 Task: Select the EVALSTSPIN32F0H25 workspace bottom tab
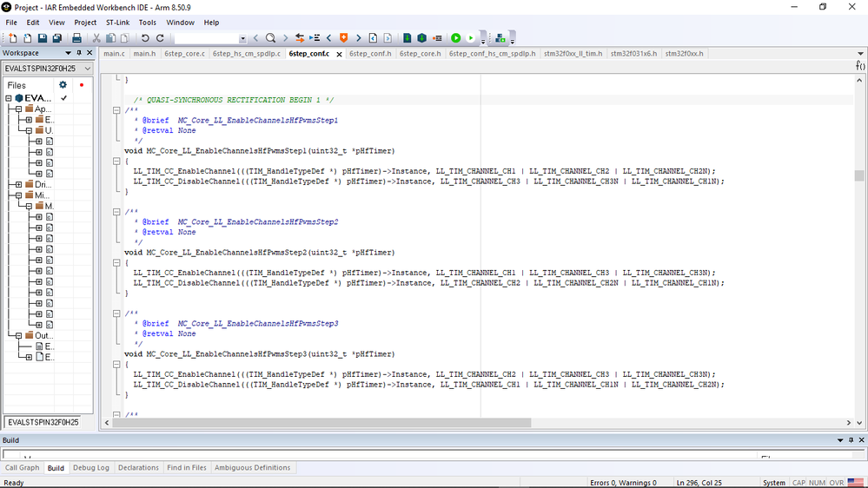click(x=43, y=422)
